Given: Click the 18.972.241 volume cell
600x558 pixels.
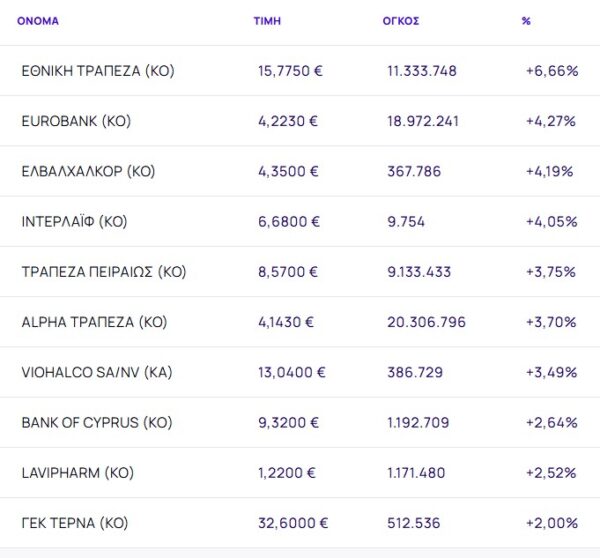Looking at the screenshot, I should pyautogui.click(x=423, y=121).
